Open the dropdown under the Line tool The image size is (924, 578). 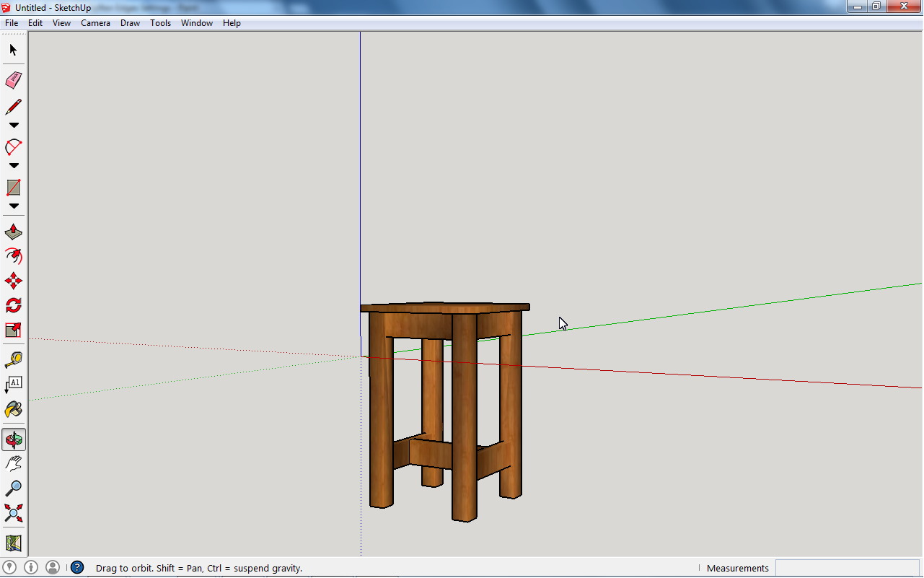[13, 124]
